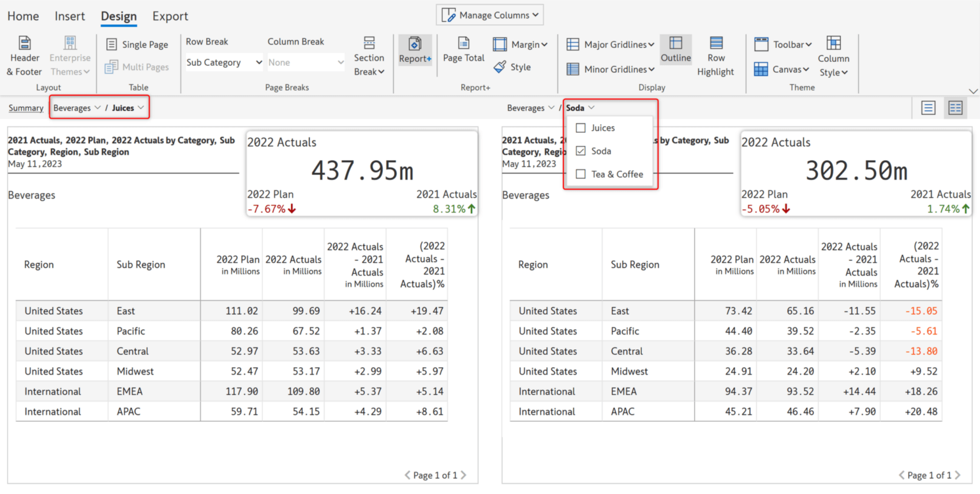Open Page Total option

(464, 50)
